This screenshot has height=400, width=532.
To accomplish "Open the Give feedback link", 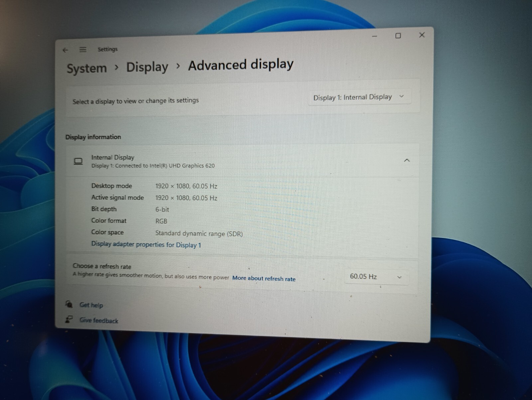I will [99, 320].
